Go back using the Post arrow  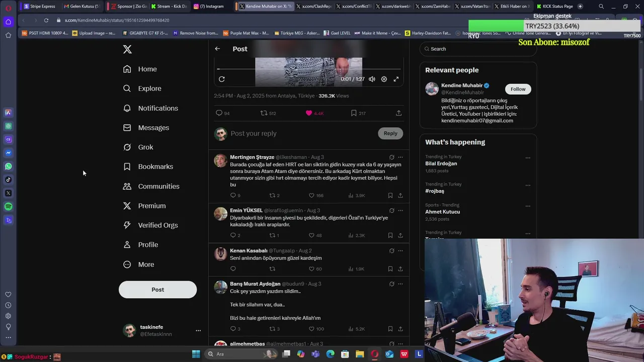click(x=217, y=49)
